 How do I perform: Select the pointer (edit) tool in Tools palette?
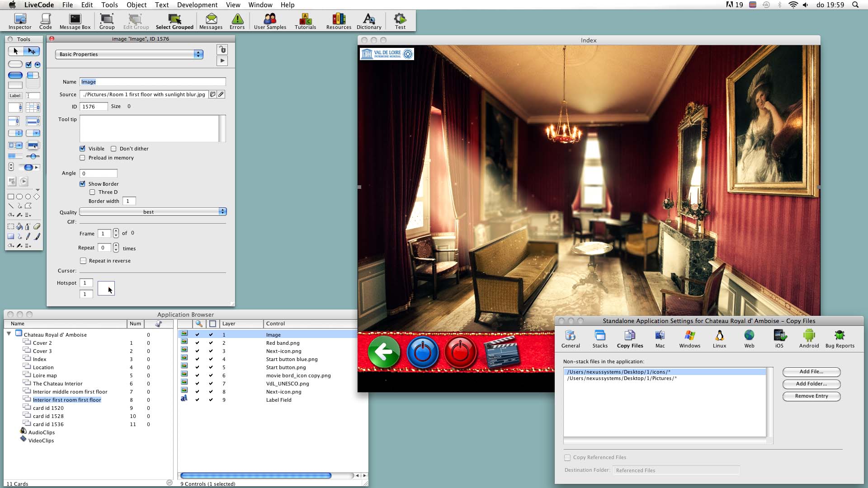tap(32, 51)
